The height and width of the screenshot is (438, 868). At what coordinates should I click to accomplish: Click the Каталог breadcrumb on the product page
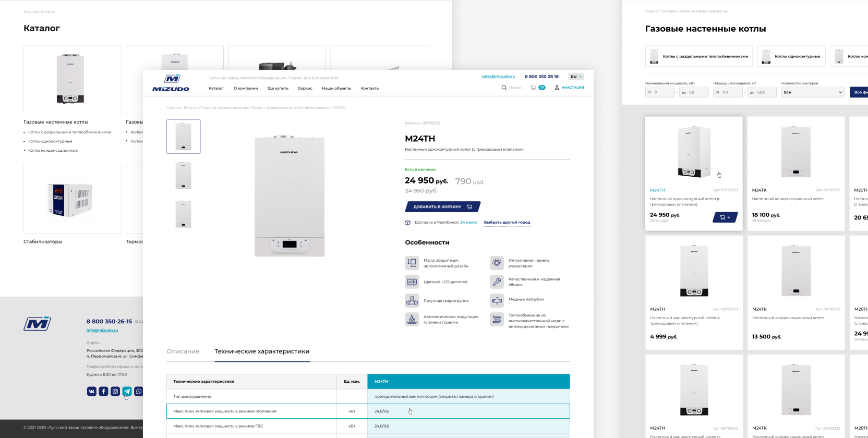(x=191, y=108)
